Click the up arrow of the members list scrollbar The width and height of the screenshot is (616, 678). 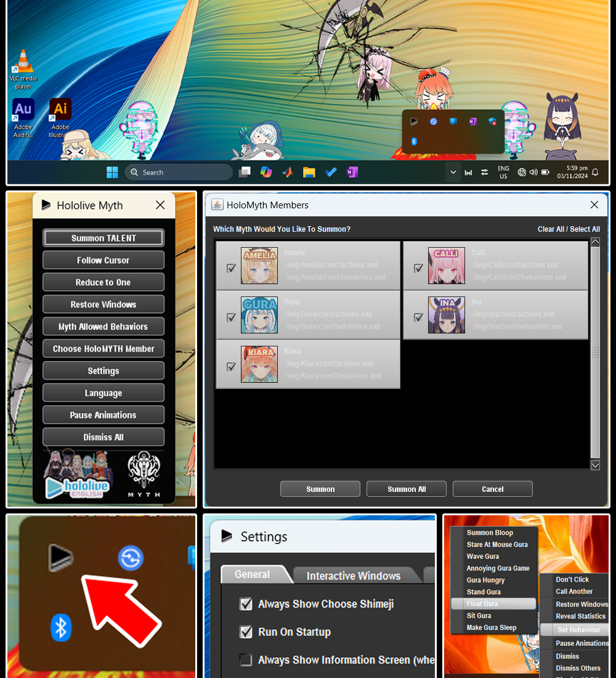coord(595,242)
